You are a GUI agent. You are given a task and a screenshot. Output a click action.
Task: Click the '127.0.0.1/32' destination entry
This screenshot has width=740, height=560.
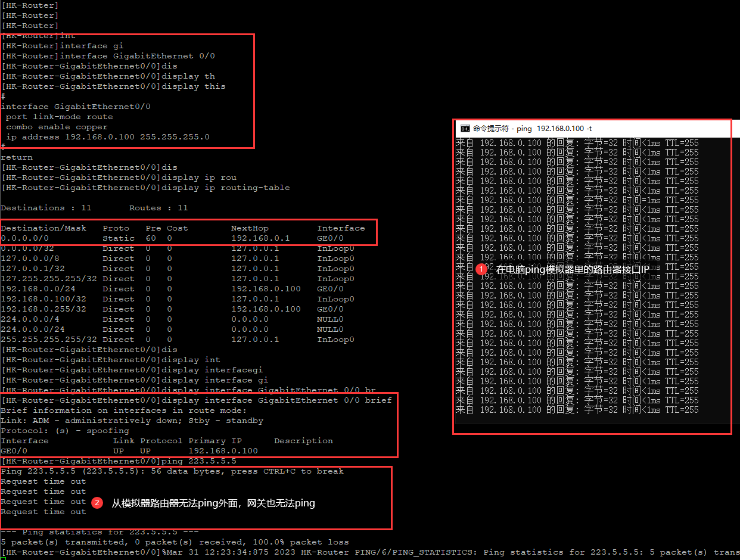tap(33, 269)
